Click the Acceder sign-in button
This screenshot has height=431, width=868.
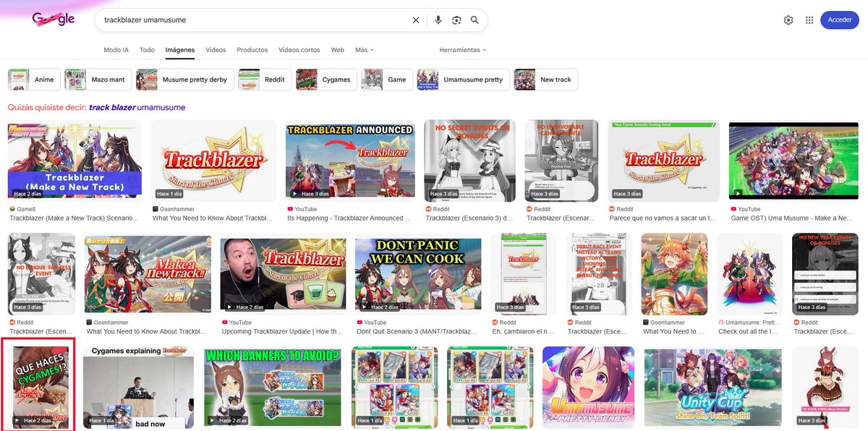pos(840,20)
